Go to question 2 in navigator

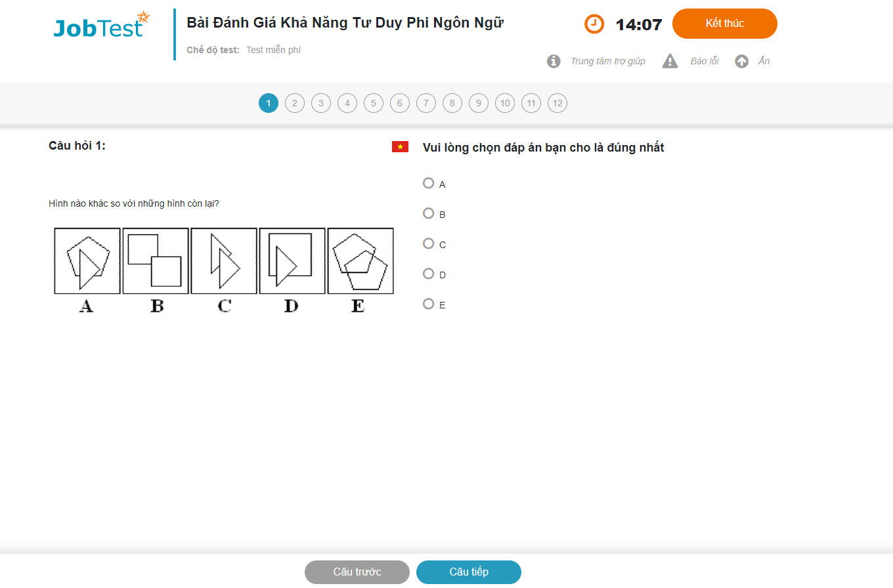pos(295,103)
